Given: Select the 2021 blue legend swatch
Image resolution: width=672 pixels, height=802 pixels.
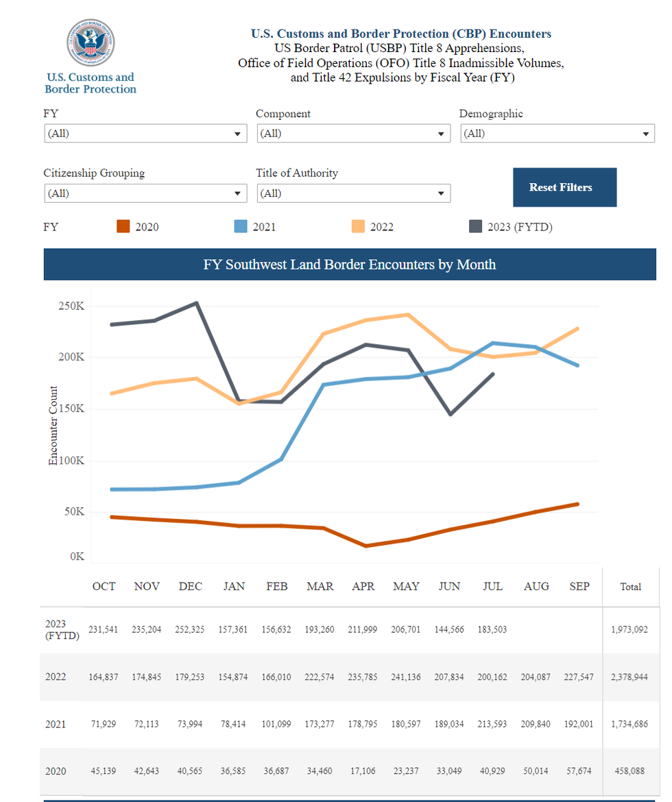Looking at the screenshot, I should pyautogui.click(x=241, y=226).
